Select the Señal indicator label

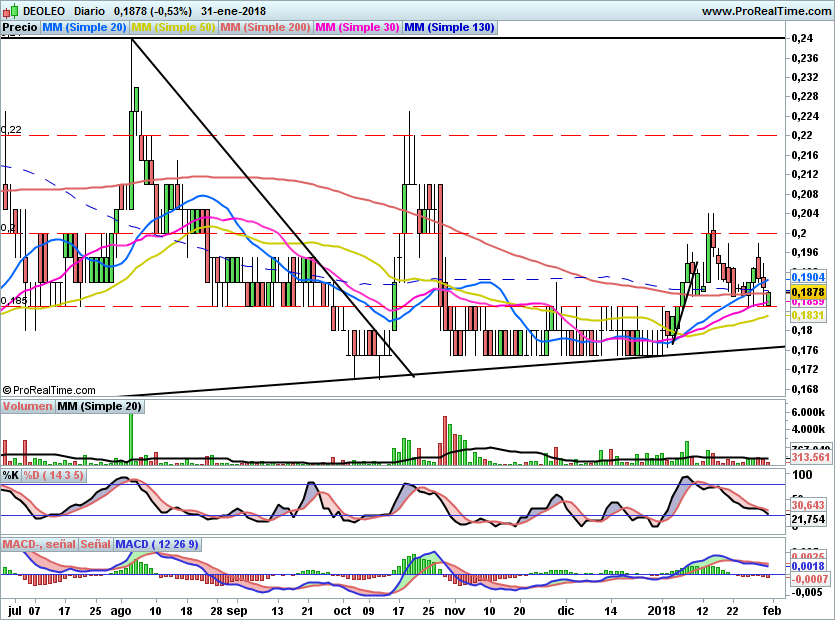95,544
